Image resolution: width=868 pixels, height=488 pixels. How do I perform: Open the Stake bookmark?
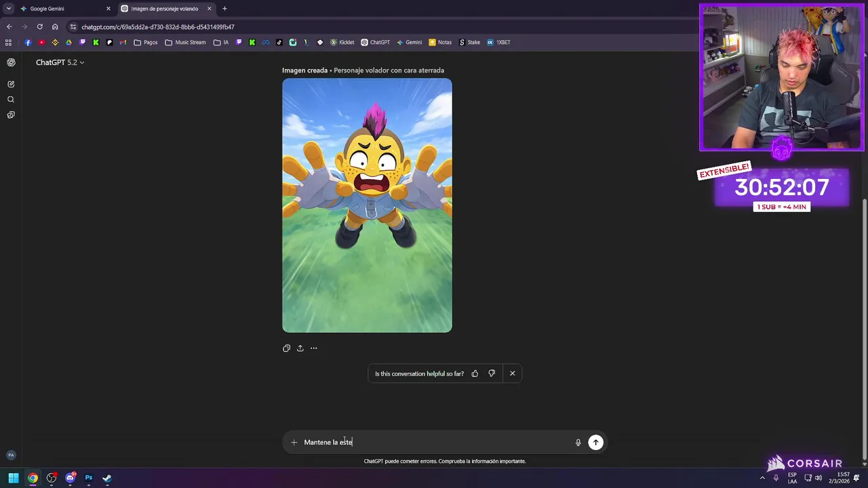point(469,42)
